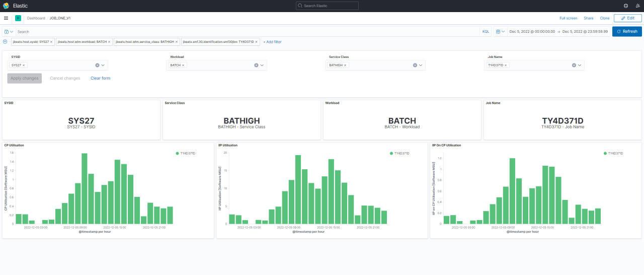Toggle TY4D371D series in IIP Utilisation legend
Viewport: 644px width, 275px height.
coord(401,153)
